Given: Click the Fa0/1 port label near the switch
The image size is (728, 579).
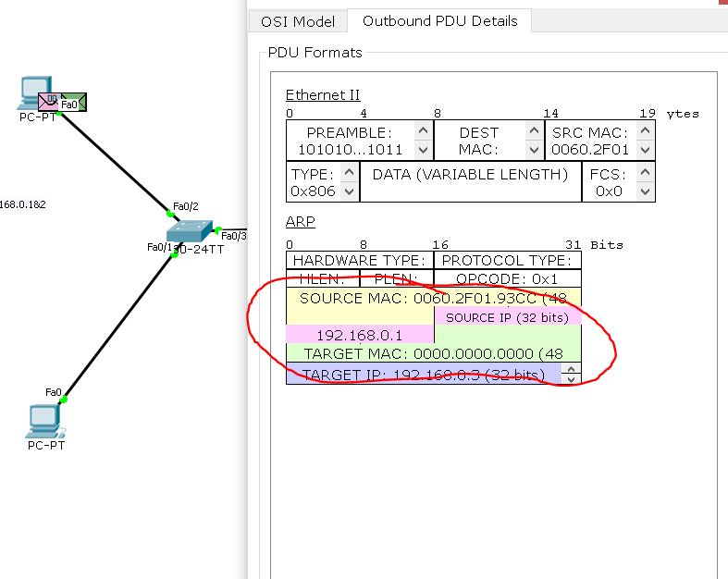Looking at the screenshot, I should pyautogui.click(x=160, y=247).
